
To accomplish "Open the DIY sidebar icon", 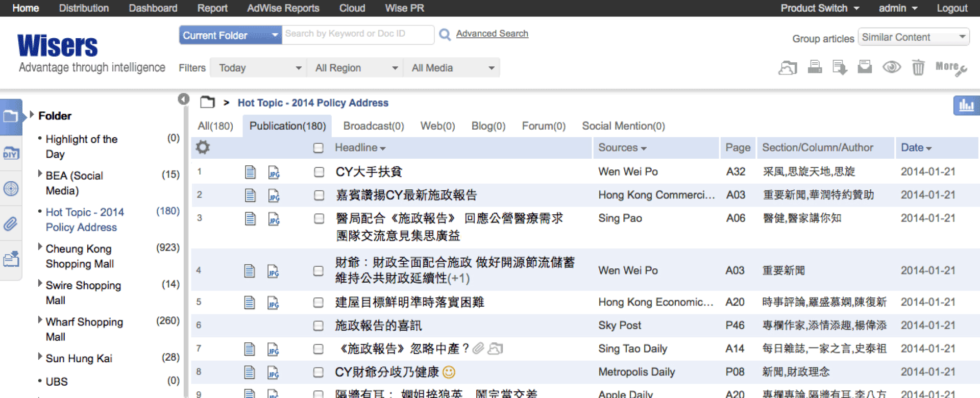I will coord(11,153).
